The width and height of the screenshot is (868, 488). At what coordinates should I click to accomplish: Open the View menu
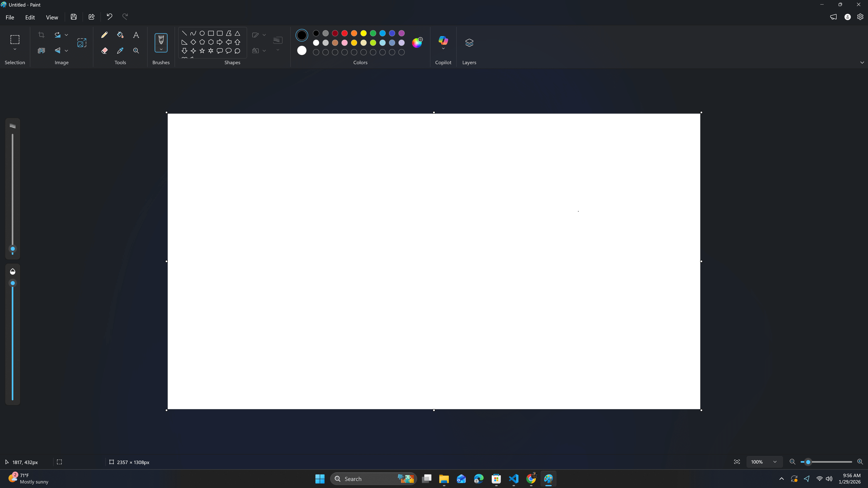(52, 17)
